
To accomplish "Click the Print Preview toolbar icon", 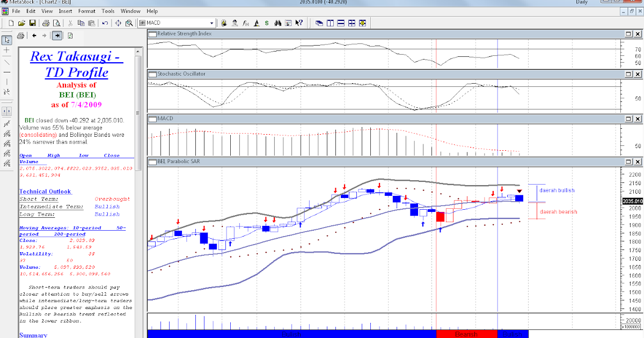I will pos(57,23).
